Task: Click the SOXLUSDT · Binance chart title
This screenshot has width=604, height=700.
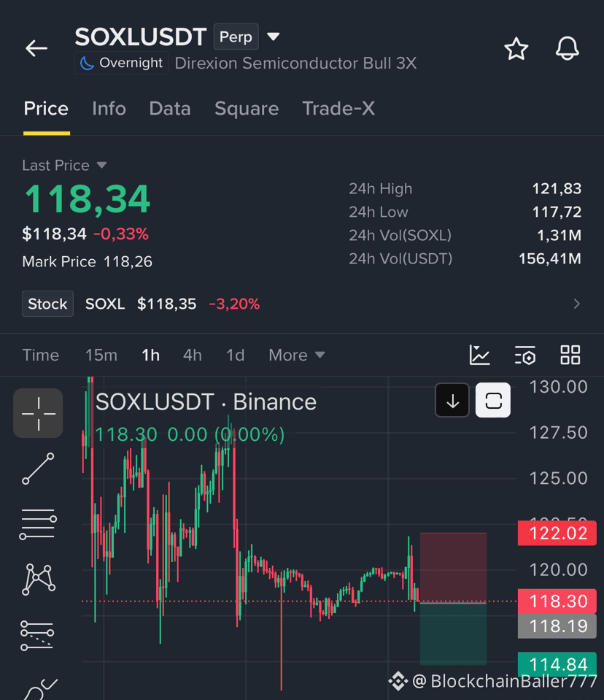Action: tap(206, 401)
